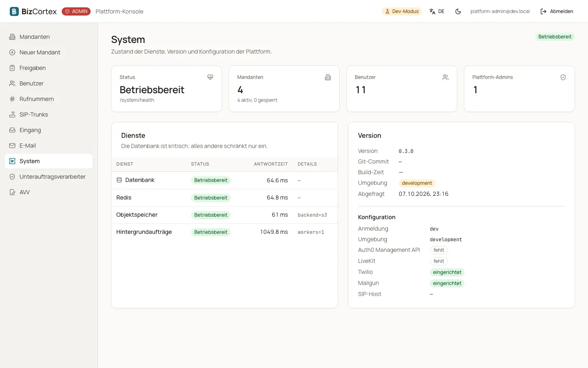
Task: Click the Objektspeicher service name
Action: [x=137, y=215]
